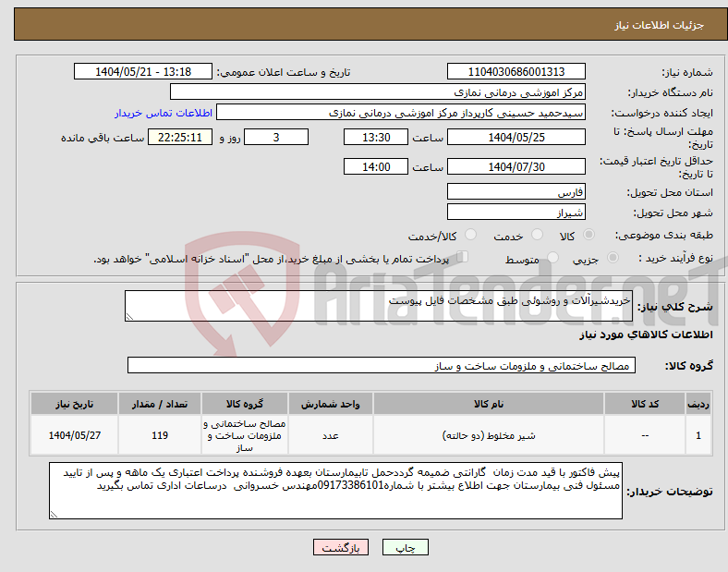Click the price validity date 1404/07/30
The width and height of the screenshot is (728, 572).
point(516,166)
